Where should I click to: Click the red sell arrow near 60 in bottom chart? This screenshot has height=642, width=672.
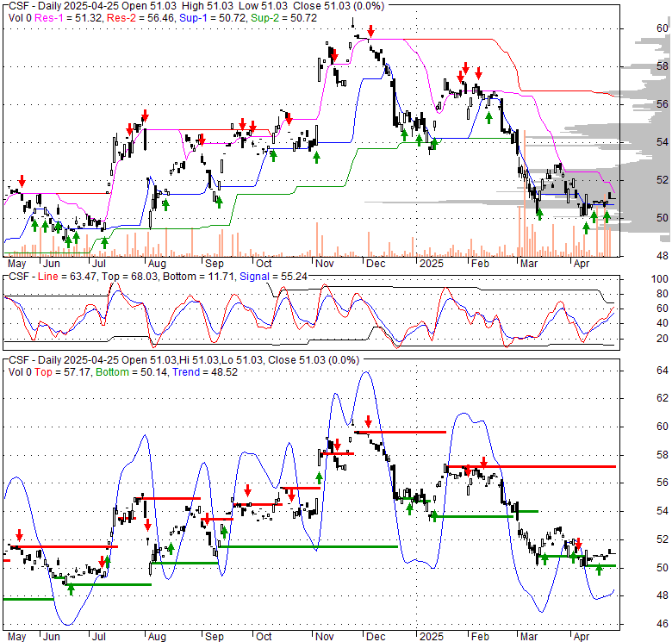tap(368, 421)
